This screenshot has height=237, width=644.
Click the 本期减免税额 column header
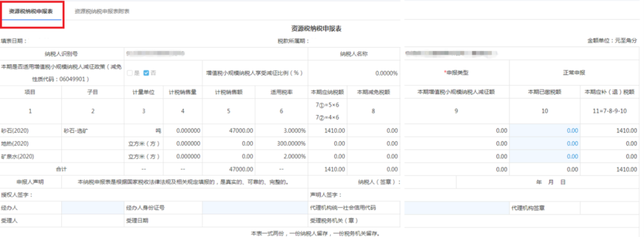373,92
